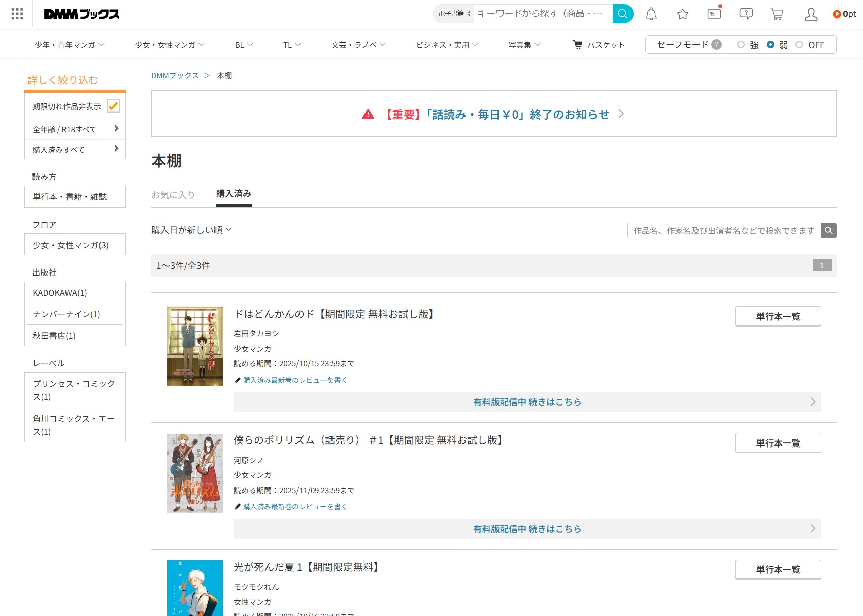The image size is (863, 616).
Task: Select safe mode 強 radio button
Action: [x=741, y=45]
